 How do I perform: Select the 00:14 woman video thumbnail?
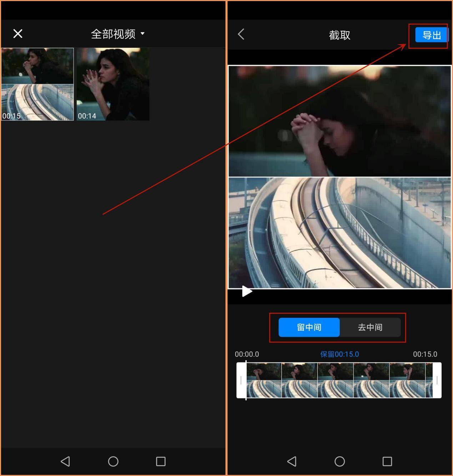pos(113,84)
